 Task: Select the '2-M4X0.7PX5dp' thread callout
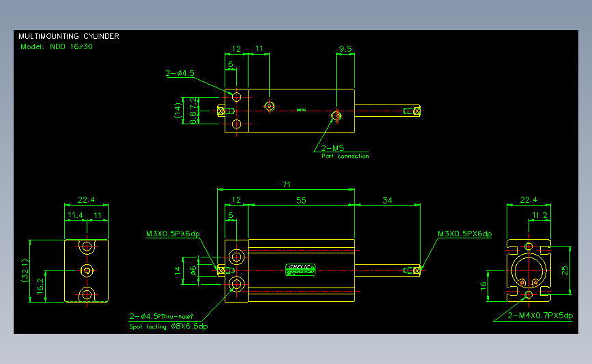(540, 316)
